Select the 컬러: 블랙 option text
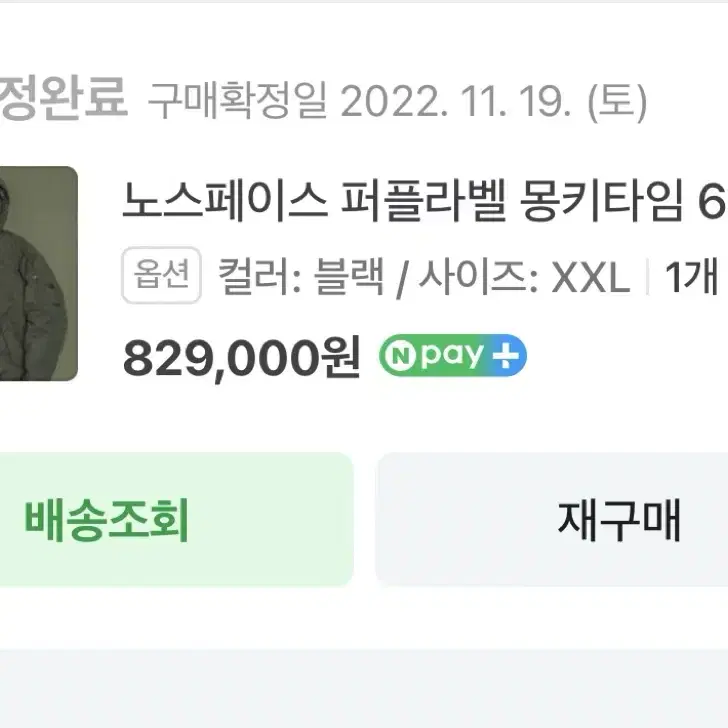 pyautogui.click(x=301, y=277)
